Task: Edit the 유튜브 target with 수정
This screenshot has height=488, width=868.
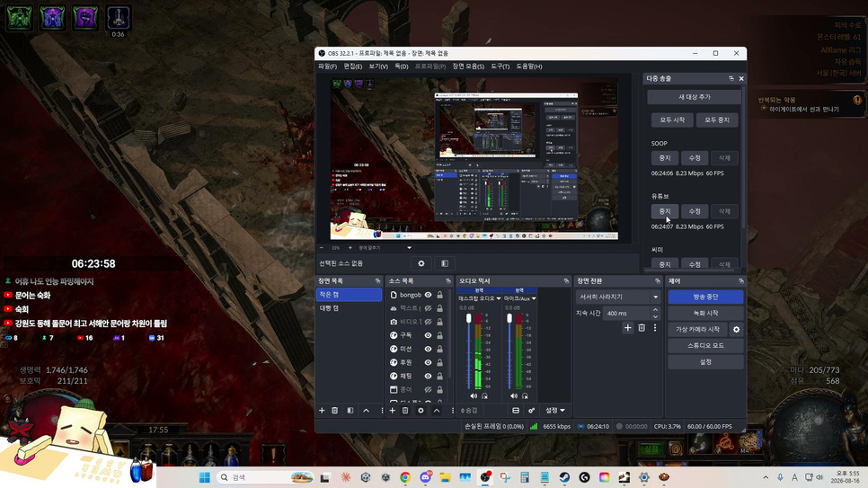Action: point(695,211)
